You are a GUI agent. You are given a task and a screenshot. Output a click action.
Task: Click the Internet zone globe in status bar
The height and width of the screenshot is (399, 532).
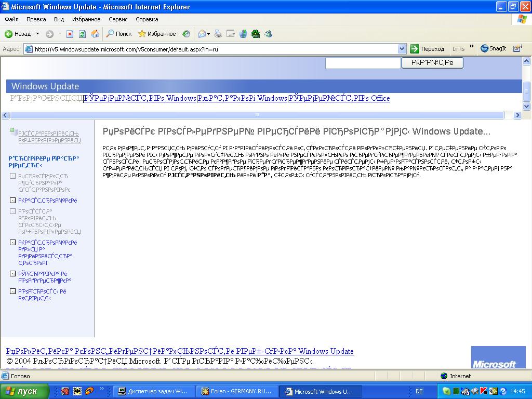(x=444, y=376)
